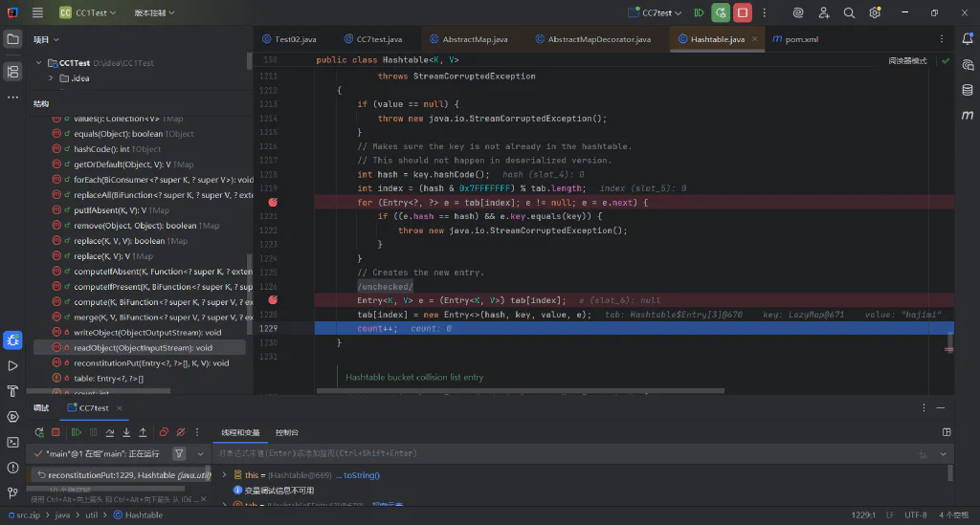Click the evaluate expression input field
The image size is (980, 525).
565,453
